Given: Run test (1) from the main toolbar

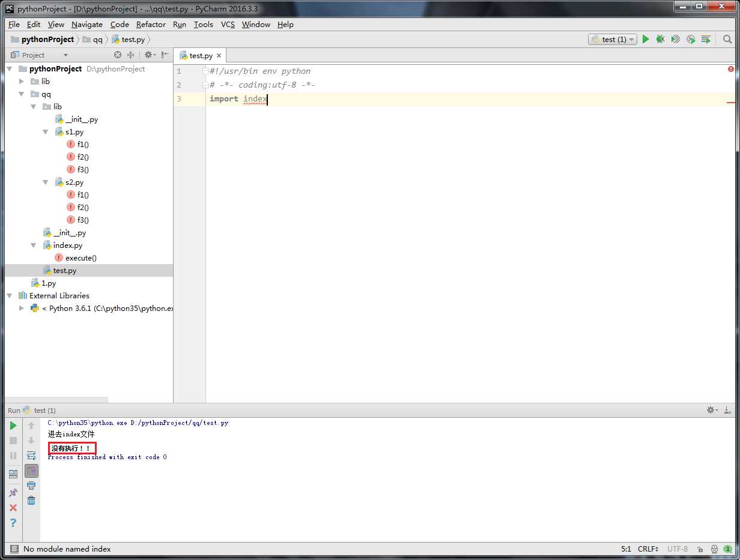Looking at the screenshot, I should coord(646,39).
